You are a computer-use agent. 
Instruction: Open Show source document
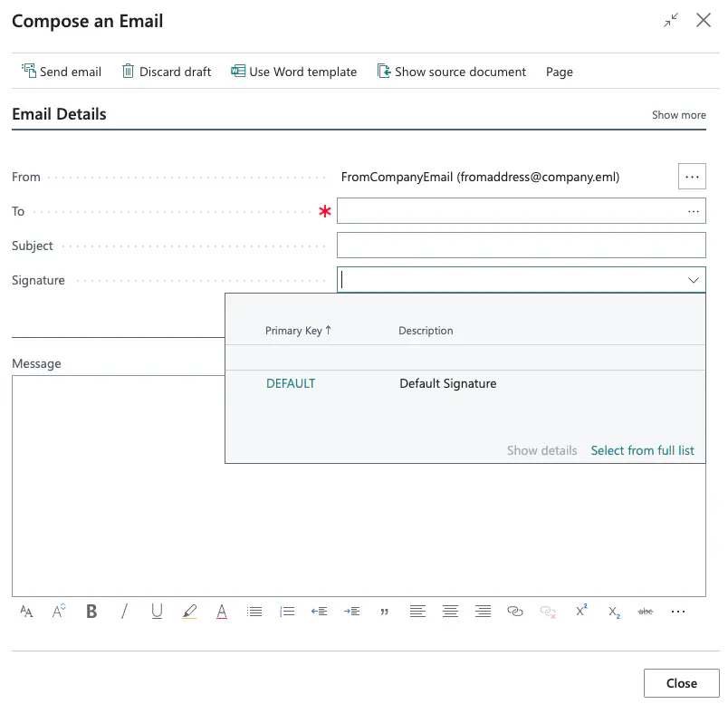coord(451,72)
